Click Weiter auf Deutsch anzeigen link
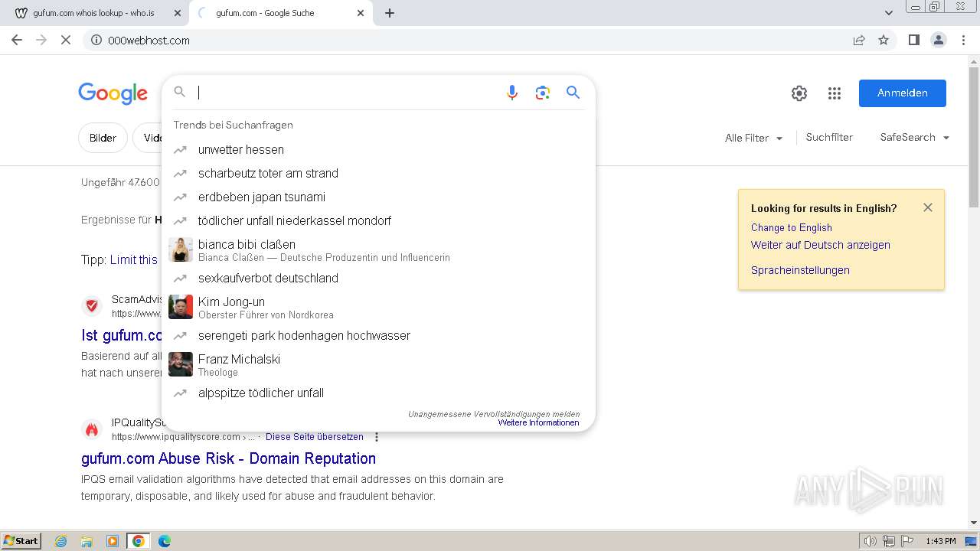The width and height of the screenshot is (980, 551). click(x=820, y=246)
